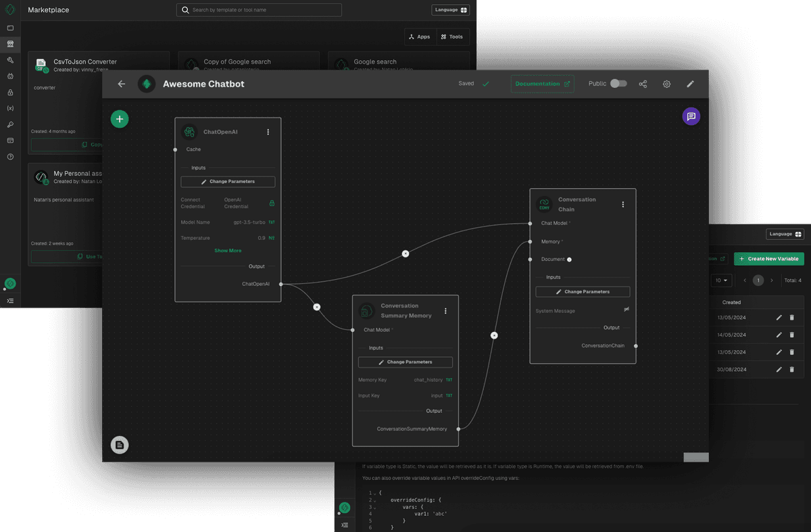Image resolution: width=811 pixels, height=532 pixels.
Task: Delete edge between ChatOpenAI and Conversation Chain
Action: tap(405, 253)
